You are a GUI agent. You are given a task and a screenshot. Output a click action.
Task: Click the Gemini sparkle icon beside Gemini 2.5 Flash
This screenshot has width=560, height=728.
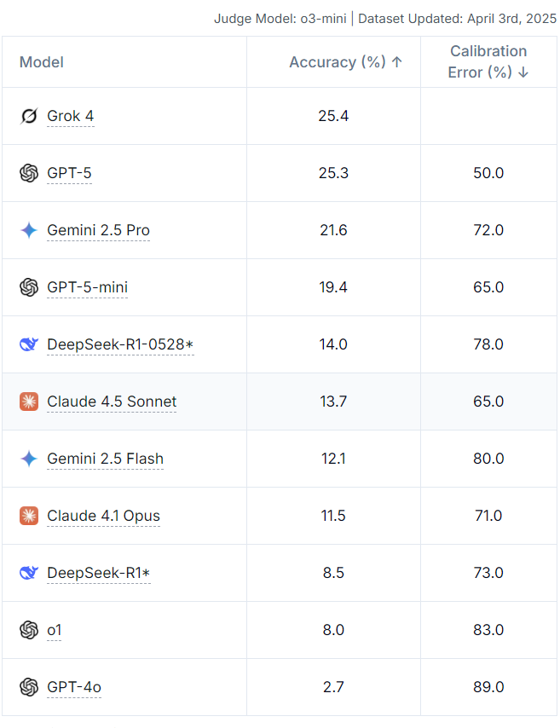click(29, 459)
